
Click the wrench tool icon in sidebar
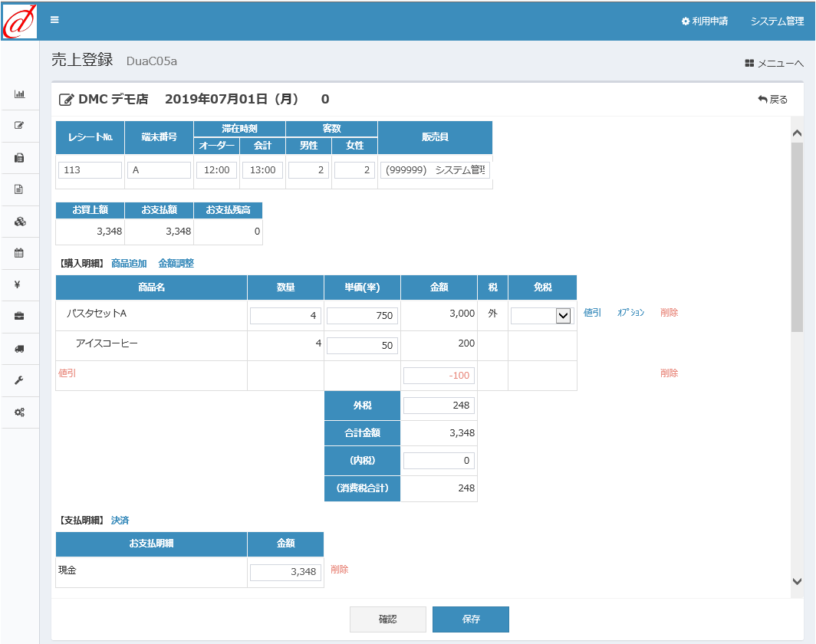tap(19, 380)
